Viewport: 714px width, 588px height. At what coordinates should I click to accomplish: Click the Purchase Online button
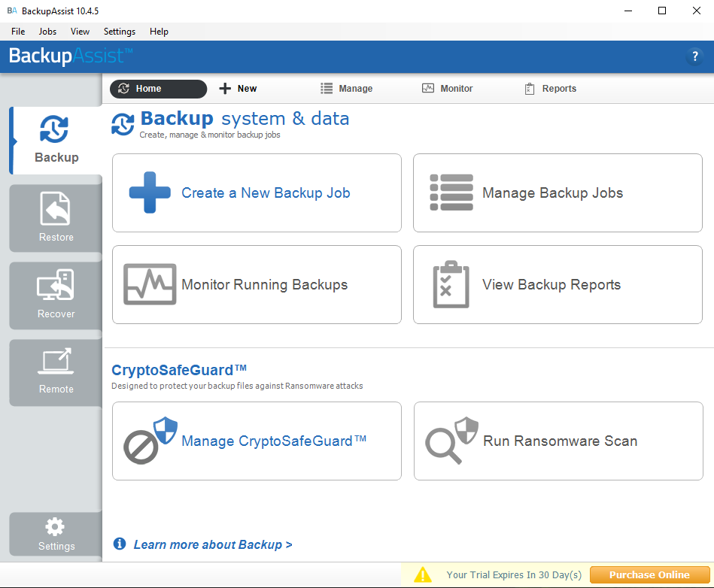pyautogui.click(x=649, y=574)
